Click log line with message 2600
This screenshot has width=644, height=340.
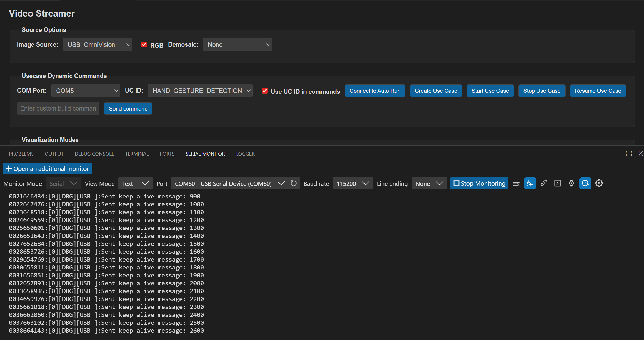106,331
